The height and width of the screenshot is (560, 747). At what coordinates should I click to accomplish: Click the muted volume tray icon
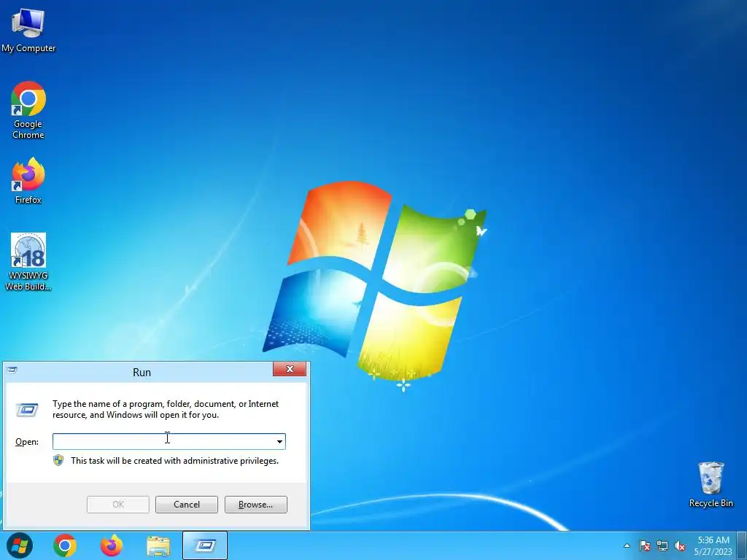tap(680, 545)
